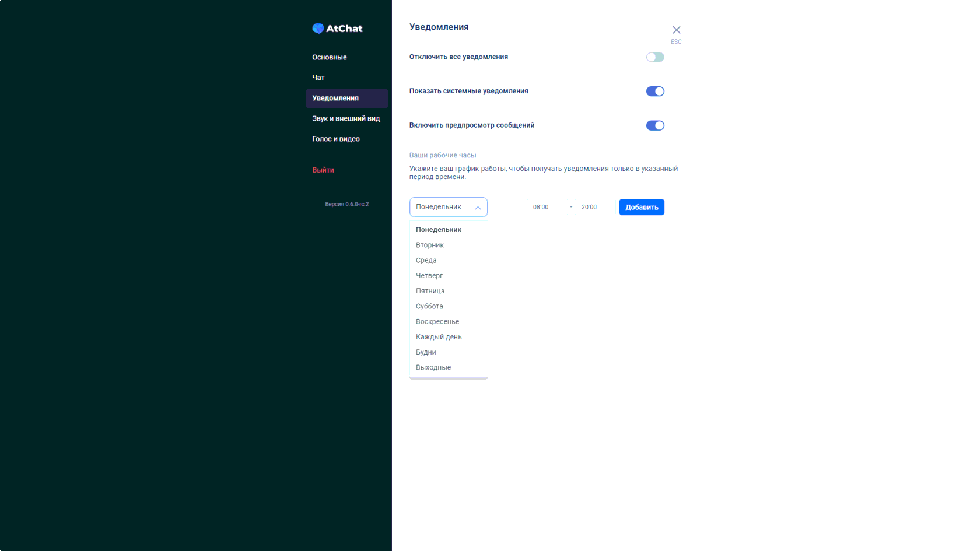Click the 20:00 end time field

[595, 207]
